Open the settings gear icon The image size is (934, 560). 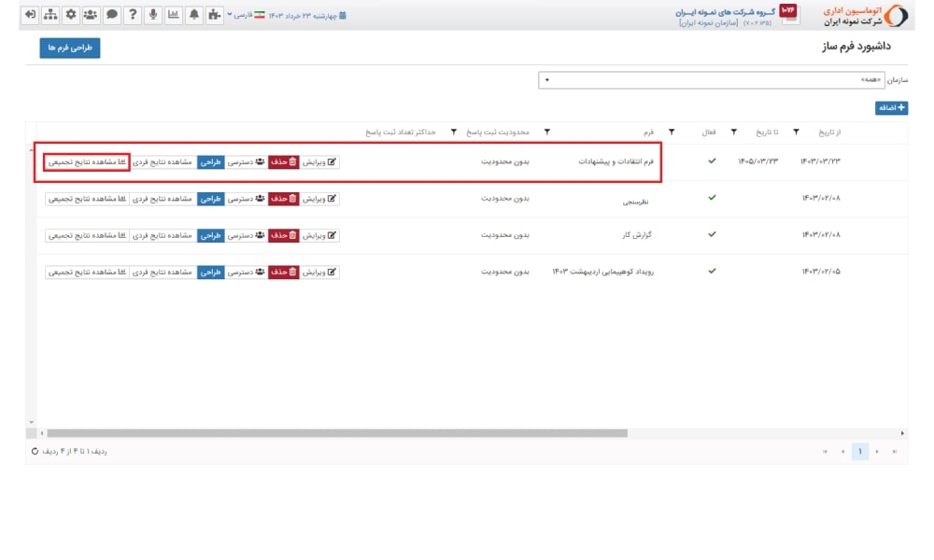[71, 15]
